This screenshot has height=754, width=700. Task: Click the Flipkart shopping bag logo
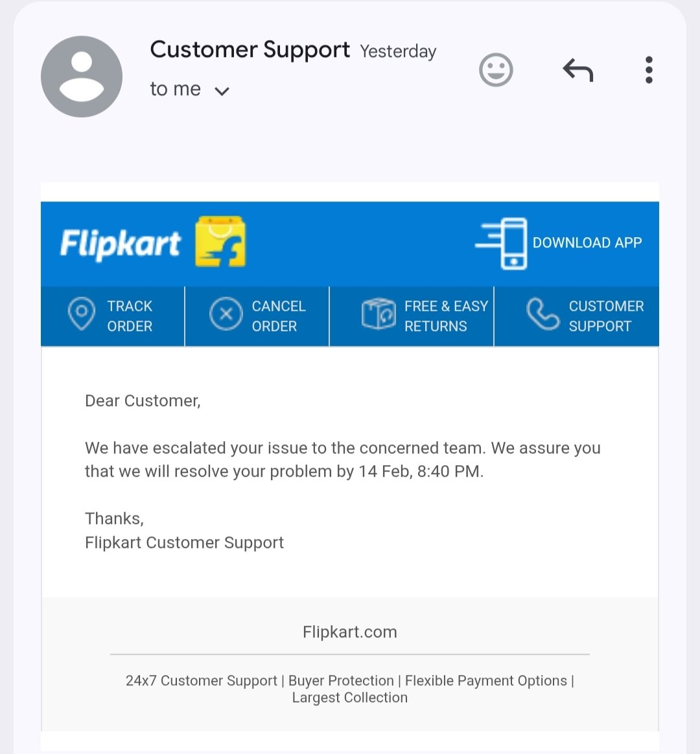[x=220, y=242]
